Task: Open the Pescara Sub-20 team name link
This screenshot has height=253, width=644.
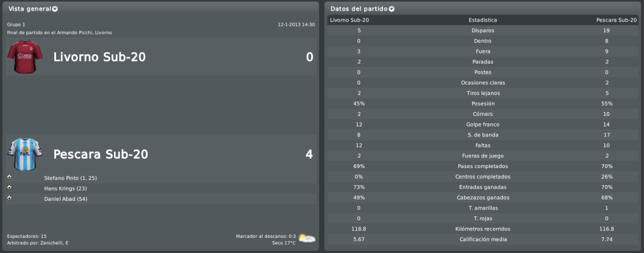Action: 101,154
